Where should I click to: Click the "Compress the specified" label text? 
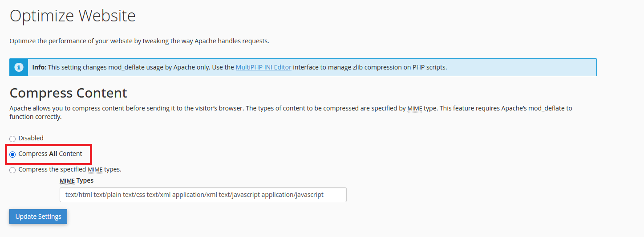[x=53, y=169]
